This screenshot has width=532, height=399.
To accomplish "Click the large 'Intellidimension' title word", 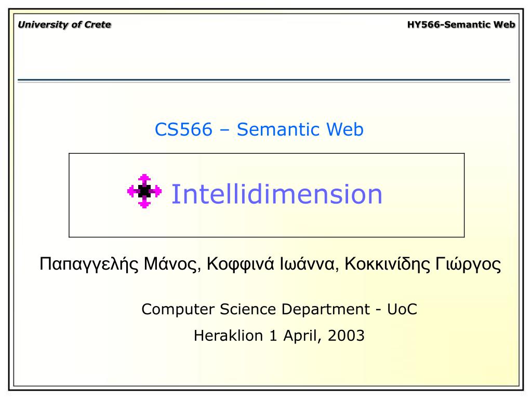I will pos(277,194).
